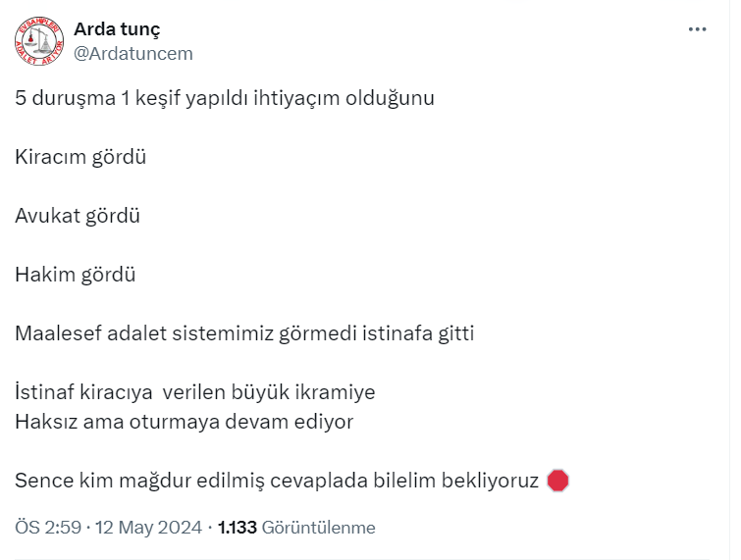Screen dimensions: 741x560
Task: Open the Arda tunç display name link
Action: pos(117,28)
